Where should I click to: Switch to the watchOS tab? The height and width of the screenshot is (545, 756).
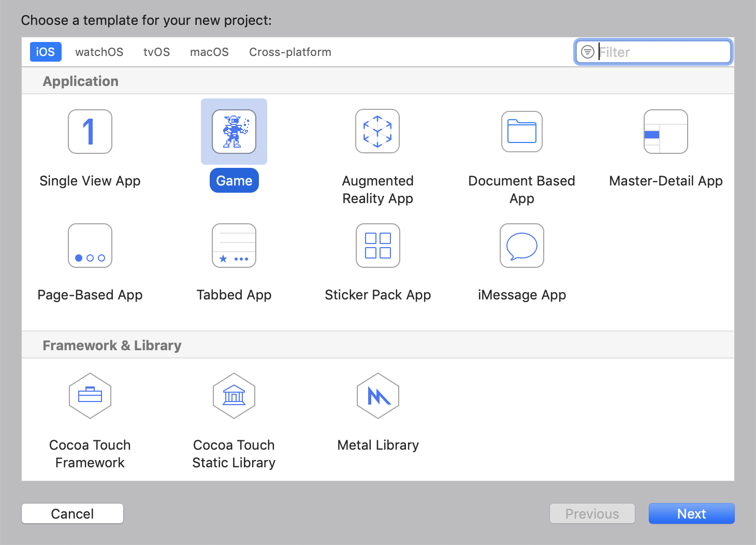coord(99,52)
